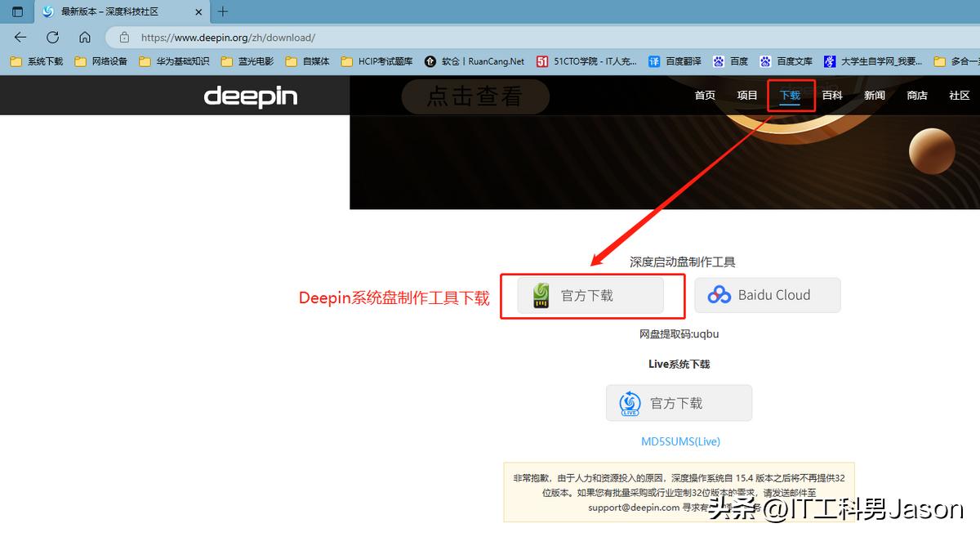
Task: Open the 51CTO学院 bookmark via its icon
Action: click(x=542, y=60)
